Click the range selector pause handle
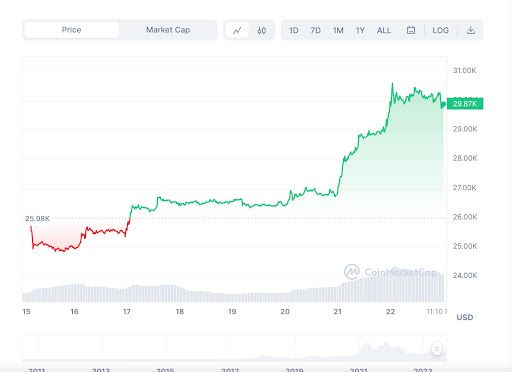 click(x=437, y=349)
